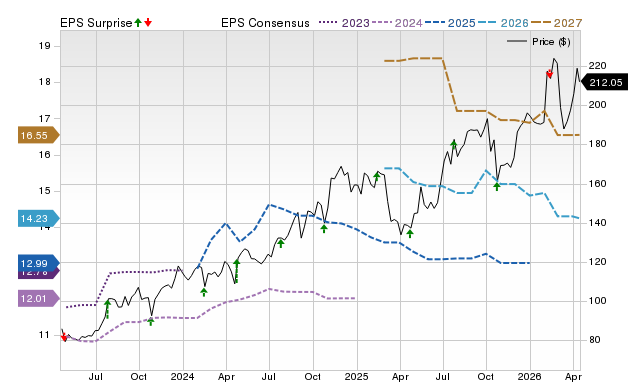Click the 12.01 EPS value tag

(38, 298)
